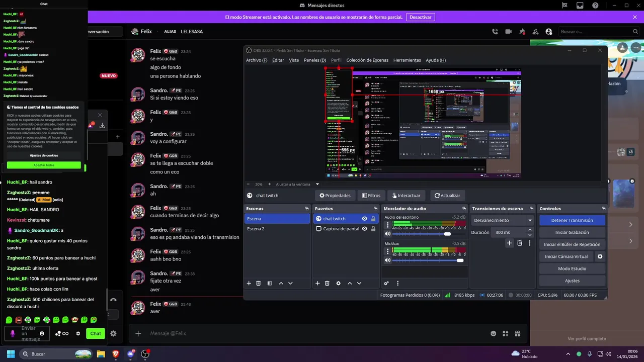
Task: Open Desvanecimiento transition dropdown
Action: coord(503,220)
